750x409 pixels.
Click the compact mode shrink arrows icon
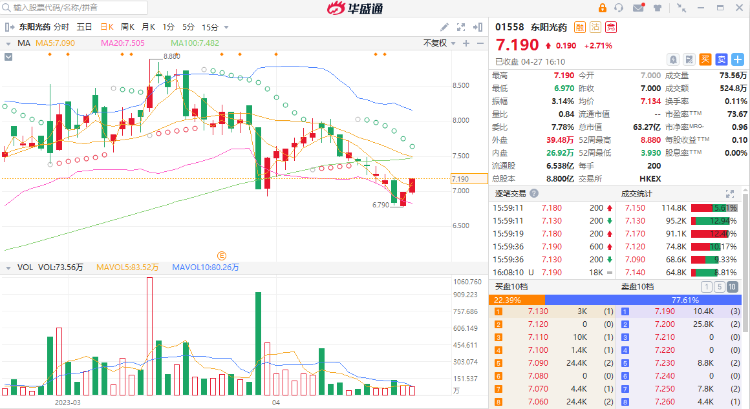click(x=682, y=8)
